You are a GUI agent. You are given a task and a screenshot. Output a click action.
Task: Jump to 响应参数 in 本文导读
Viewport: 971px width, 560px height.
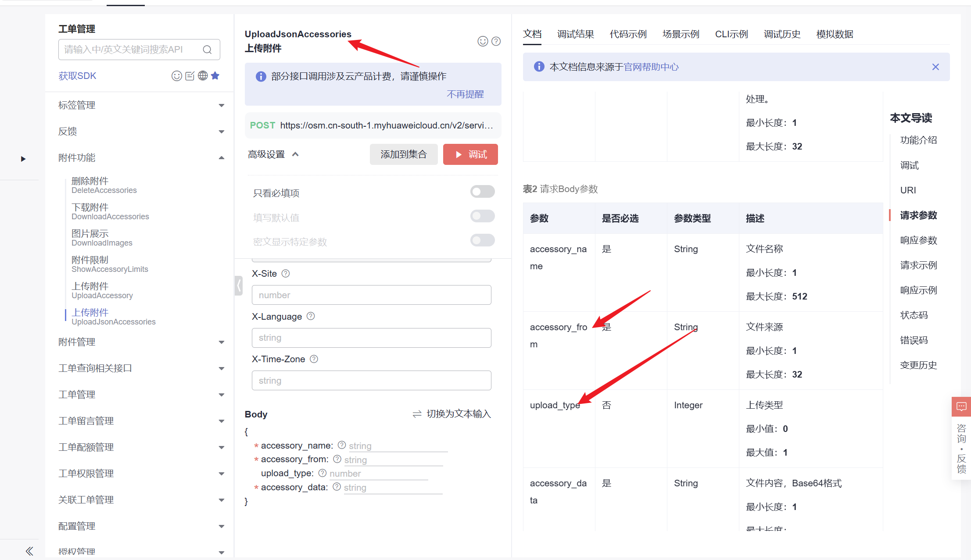click(918, 240)
